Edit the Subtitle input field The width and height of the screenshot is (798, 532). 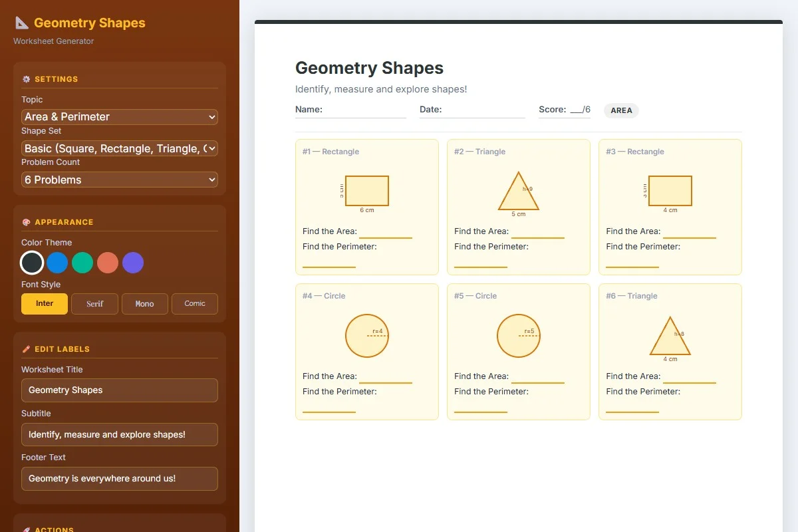120,434
